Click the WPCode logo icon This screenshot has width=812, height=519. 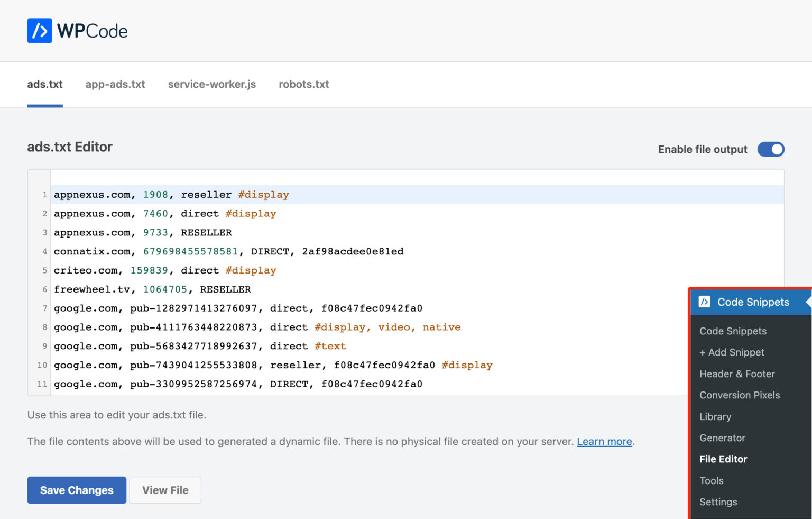point(40,30)
